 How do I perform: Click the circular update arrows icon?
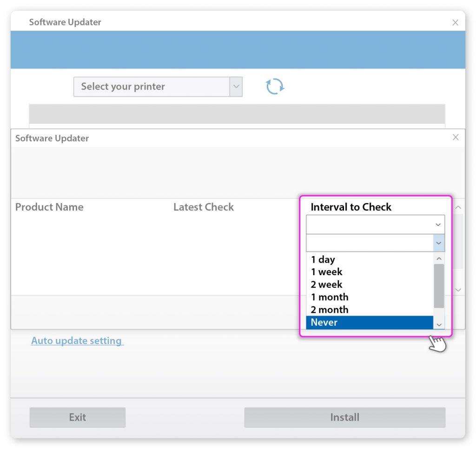coord(275,87)
